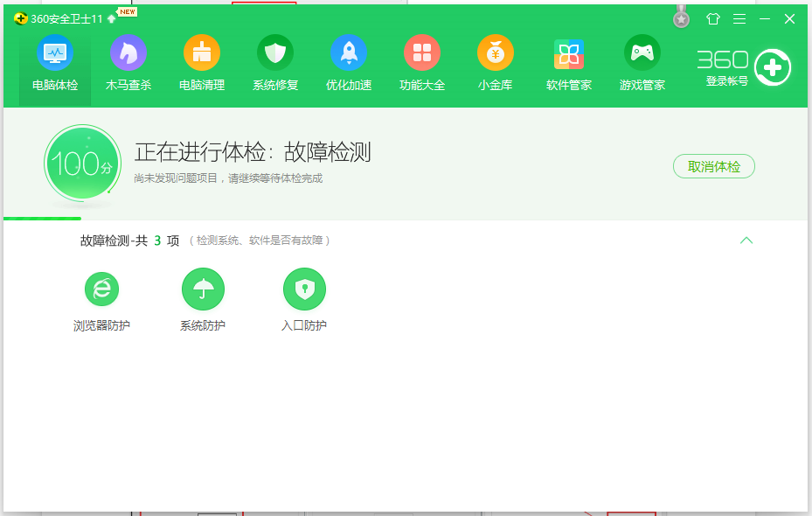Select the 系统修复 system repair shield

tap(275, 54)
